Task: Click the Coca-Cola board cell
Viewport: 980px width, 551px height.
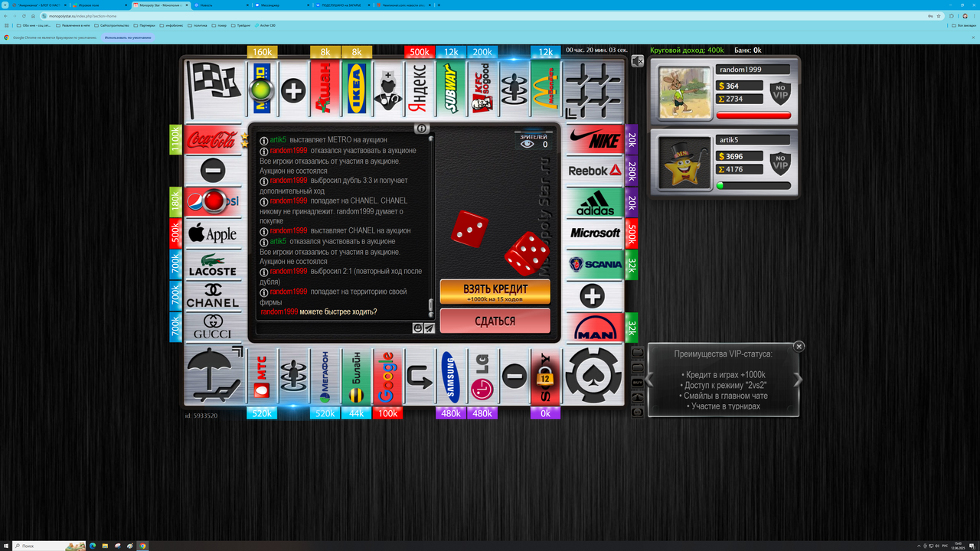Action: pyautogui.click(x=212, y=139)
